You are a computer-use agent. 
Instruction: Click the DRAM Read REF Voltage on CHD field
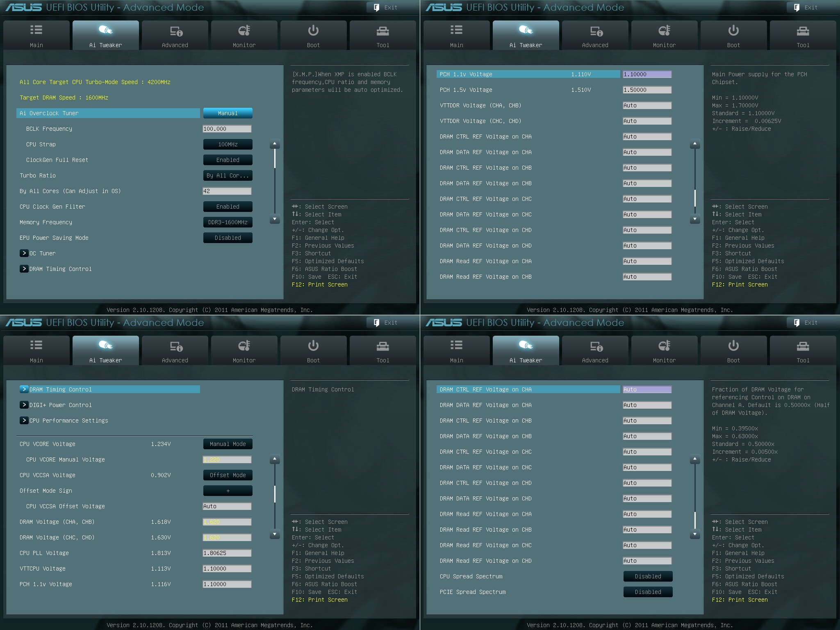647,561
